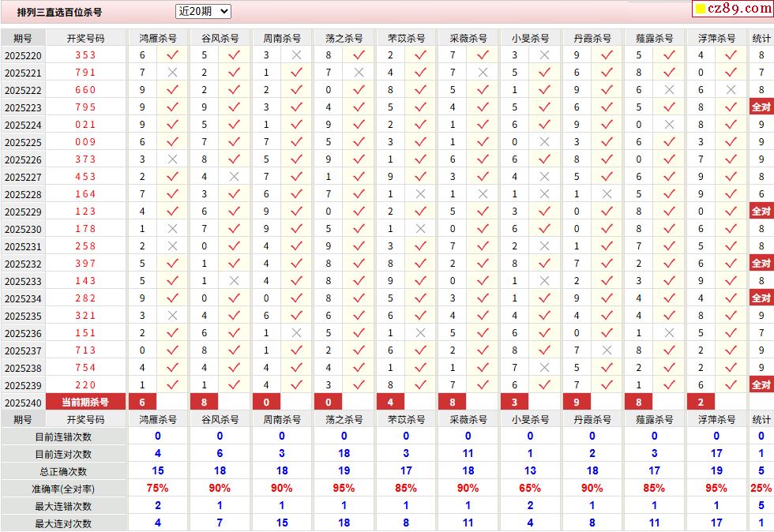
Task: Click the X mark in row 2025221 under 荡之杀号
Action: click(x=359, y=73)
